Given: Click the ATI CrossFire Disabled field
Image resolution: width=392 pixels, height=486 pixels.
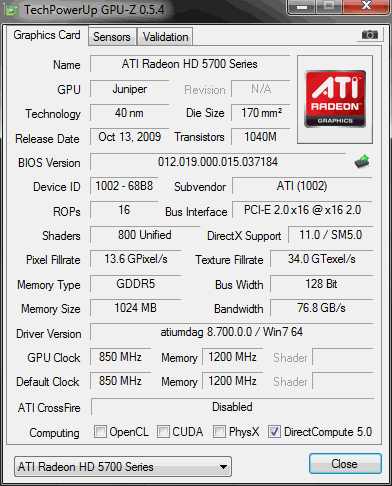Looking at the screenshot, I should 232,407.
